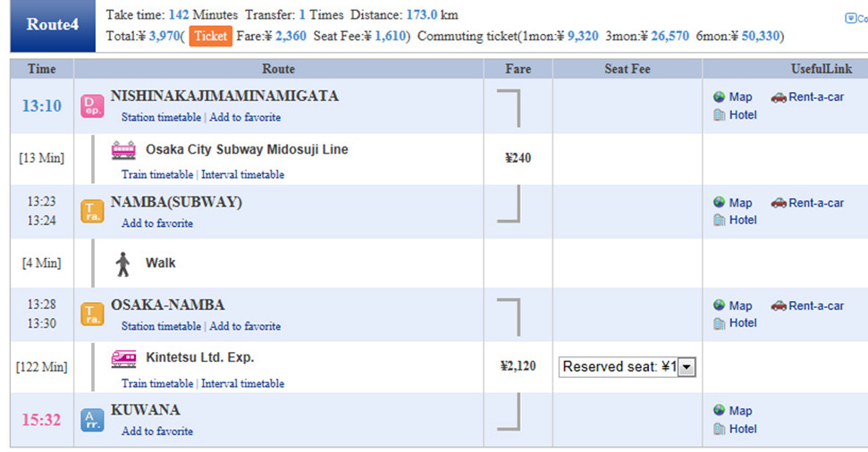Click the orange Tra. icon beside OSAKA-NAMBA
868x452 pixels.
[92, 314]
